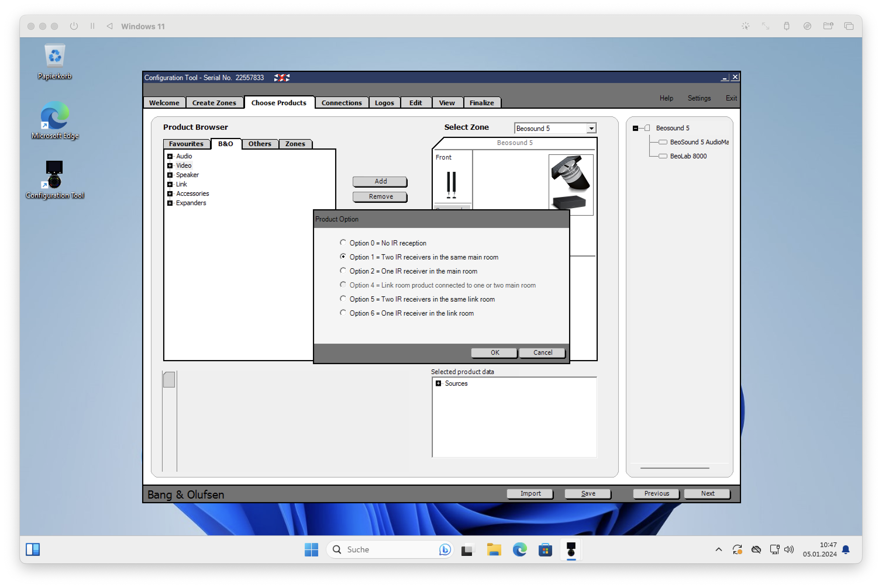The image size is (882, 588).
Task: Switch to Zones product tab
Action: (295, 144)
